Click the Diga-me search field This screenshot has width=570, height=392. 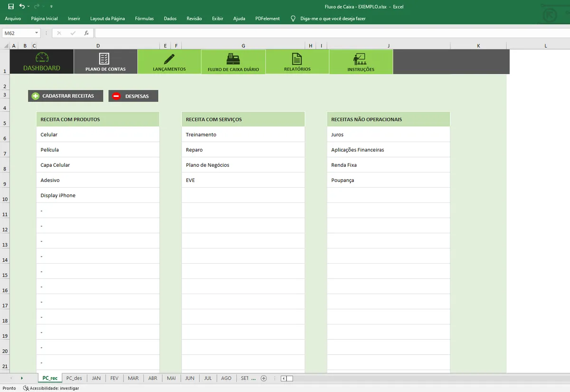point(332,19)
